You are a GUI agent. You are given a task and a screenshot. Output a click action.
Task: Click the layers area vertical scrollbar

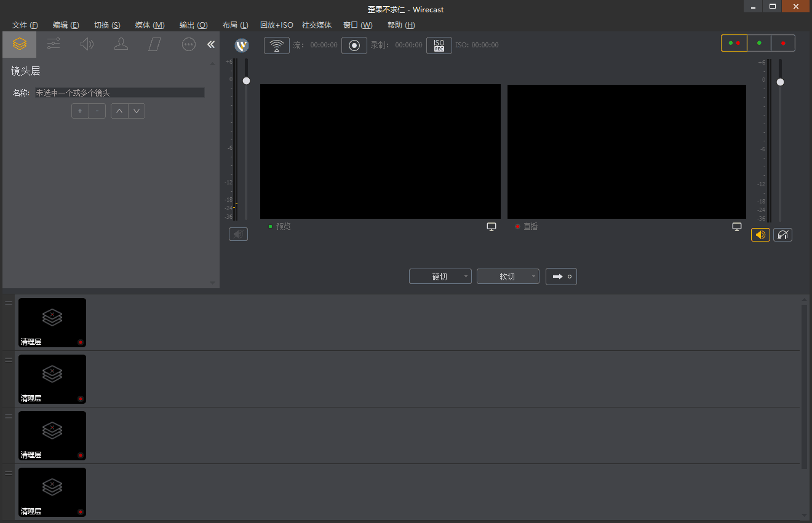click(804, 386)
